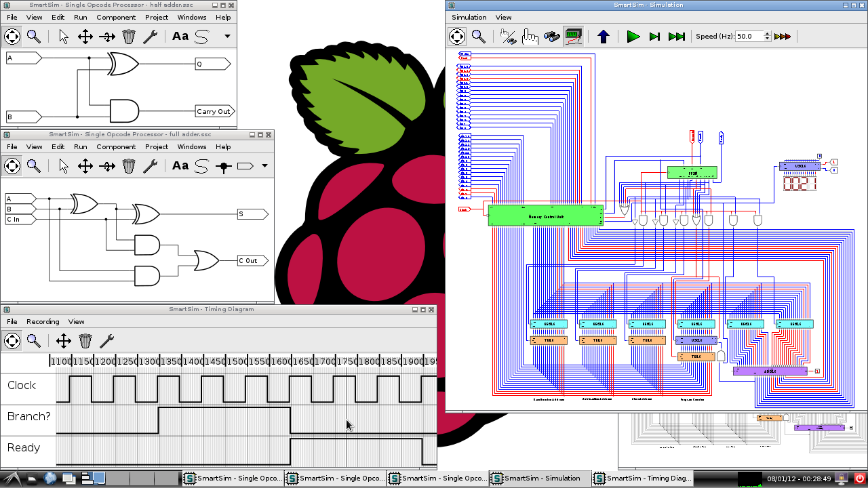Image resolution: width=868 pixels, height=488 pixels.
Task: Select the zoom tool in half adder window
Action: (x=34, y=36)
